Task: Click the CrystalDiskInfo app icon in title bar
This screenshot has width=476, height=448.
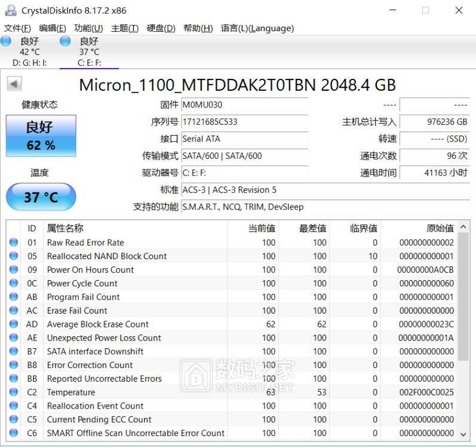Action: click(11, 10)
